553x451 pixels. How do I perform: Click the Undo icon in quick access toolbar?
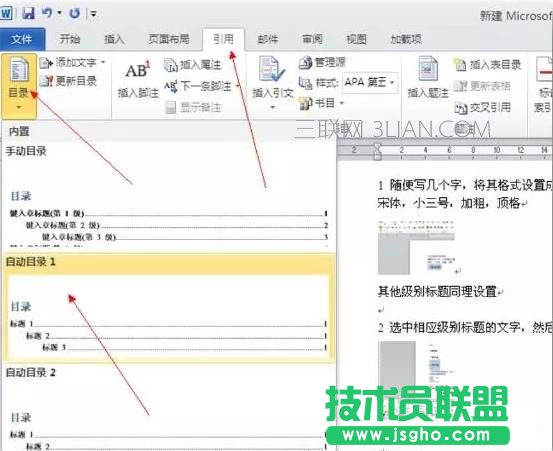pyautogui.click(x=47, y=13)
